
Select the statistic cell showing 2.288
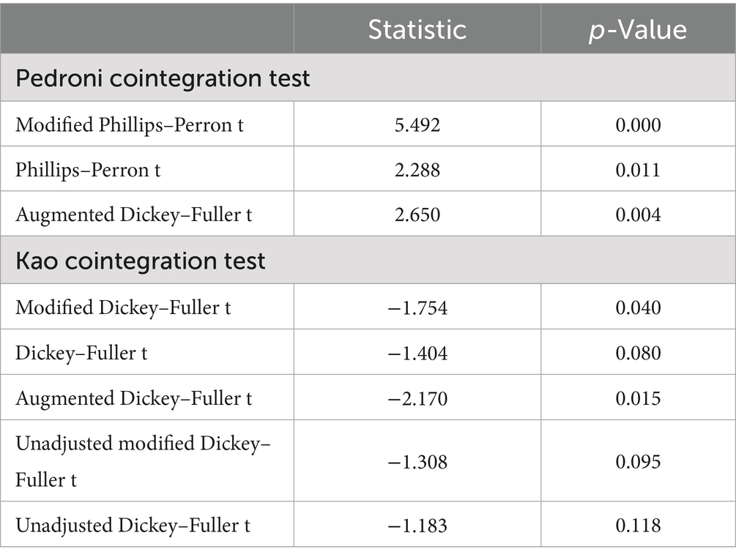[417, 170]
